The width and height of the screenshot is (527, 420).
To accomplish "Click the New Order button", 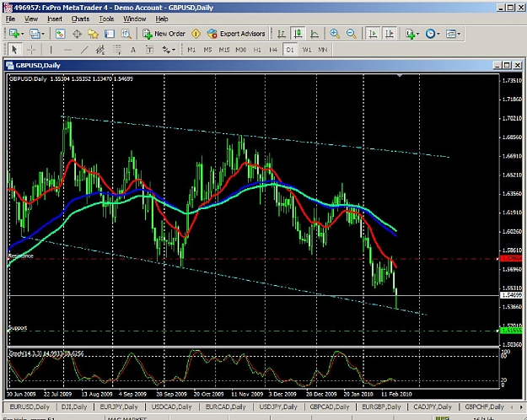I will pos(164,34).
